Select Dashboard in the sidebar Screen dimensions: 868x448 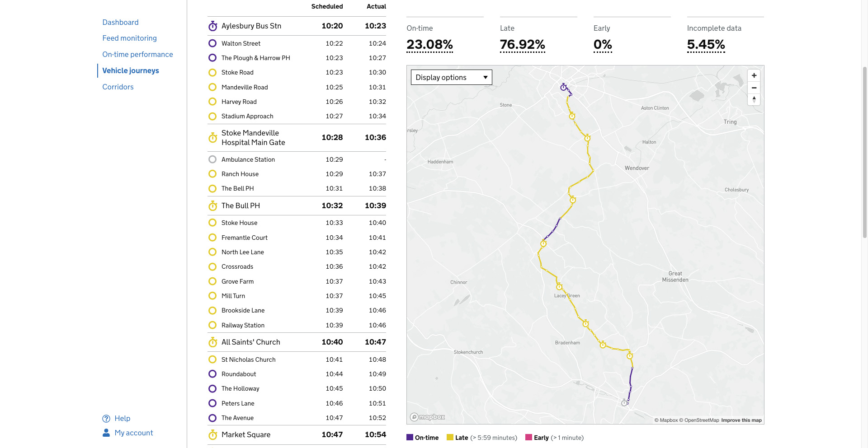(x=120, y=22)
